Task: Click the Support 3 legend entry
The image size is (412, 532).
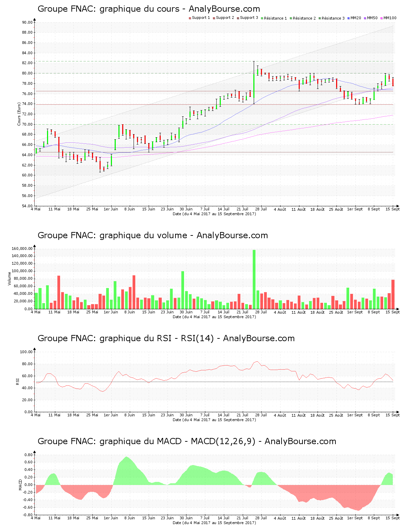Action: point(247,18)
